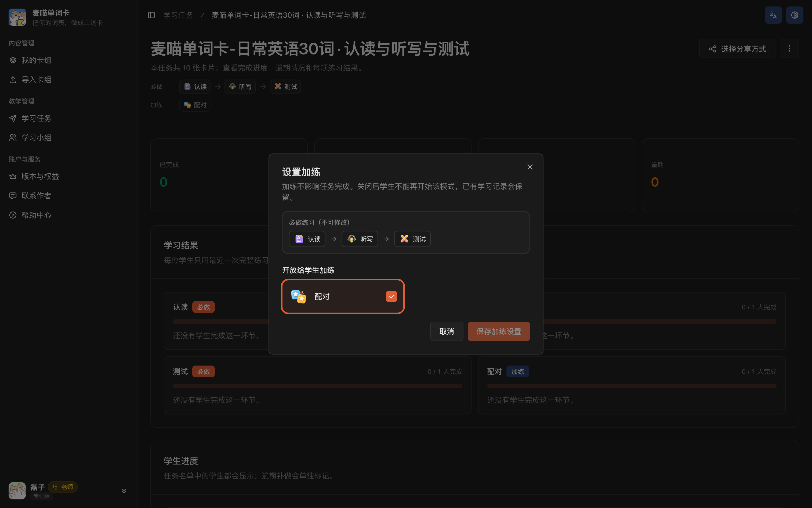Click the 测试 chip under 必做 header
Screen dimensions: 812x508
[x=285, y=87]
